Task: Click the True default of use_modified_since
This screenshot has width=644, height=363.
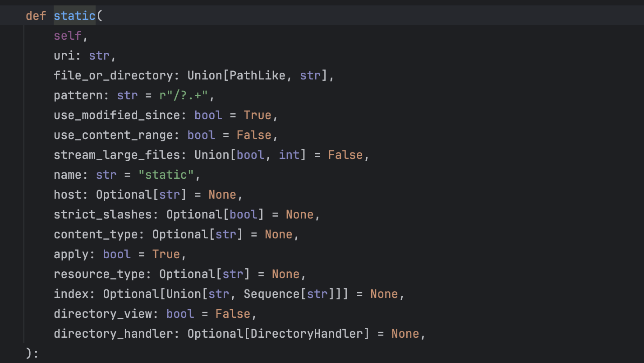Action: tap(258, 115)
